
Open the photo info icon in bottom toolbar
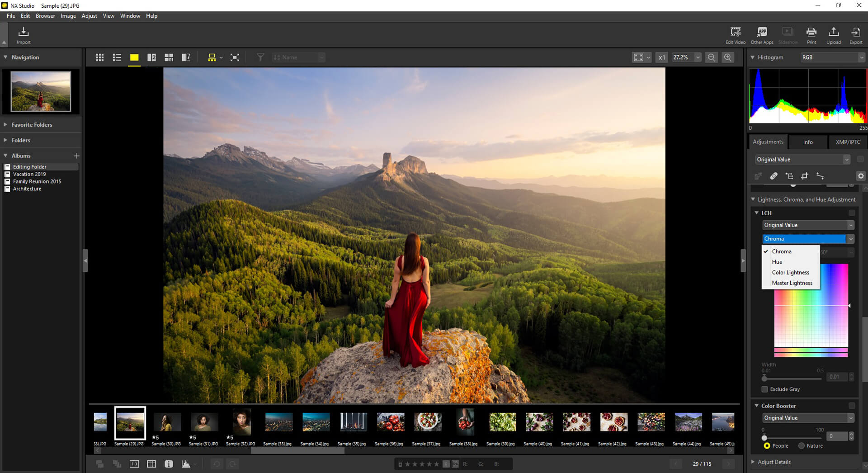(169, 464)
